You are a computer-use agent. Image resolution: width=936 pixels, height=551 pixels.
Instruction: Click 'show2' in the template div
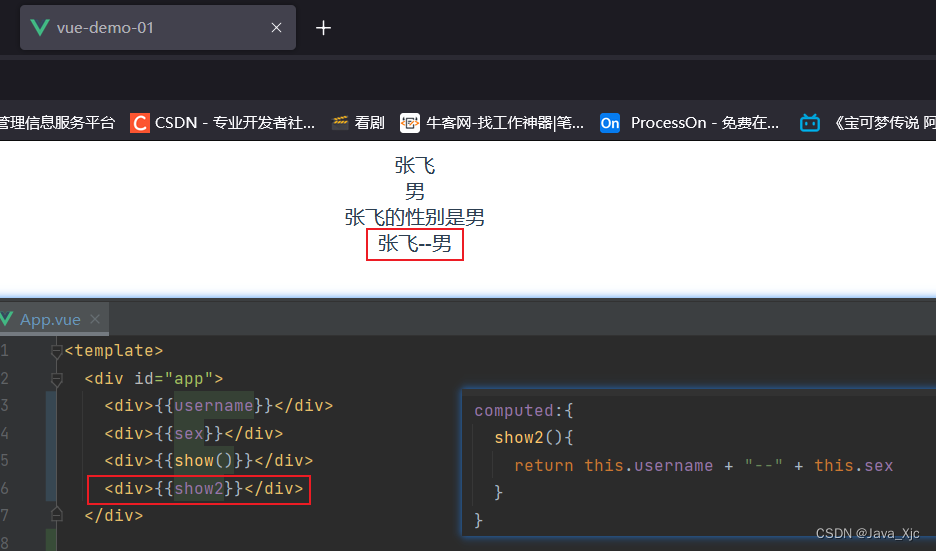[x=199, y=489]
